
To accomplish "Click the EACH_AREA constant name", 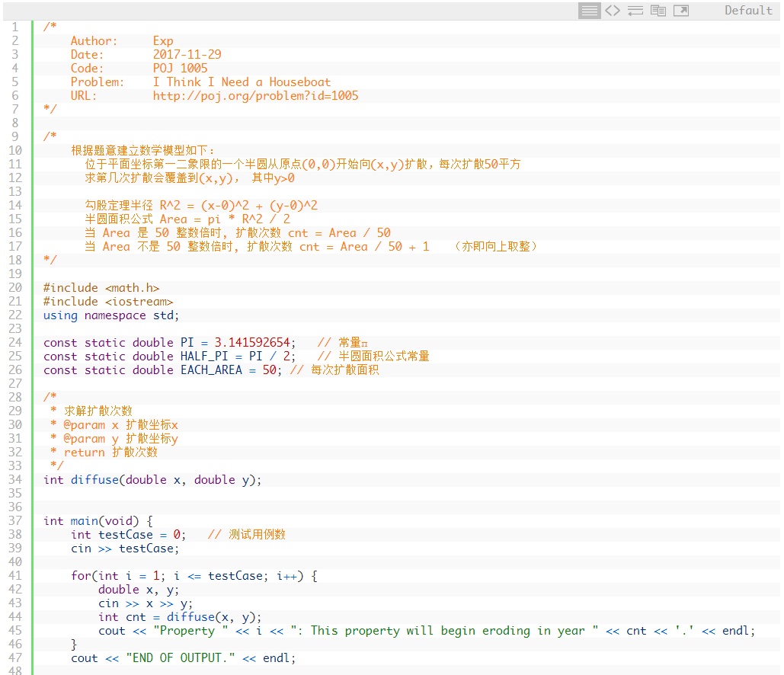I will coord(211,370).
